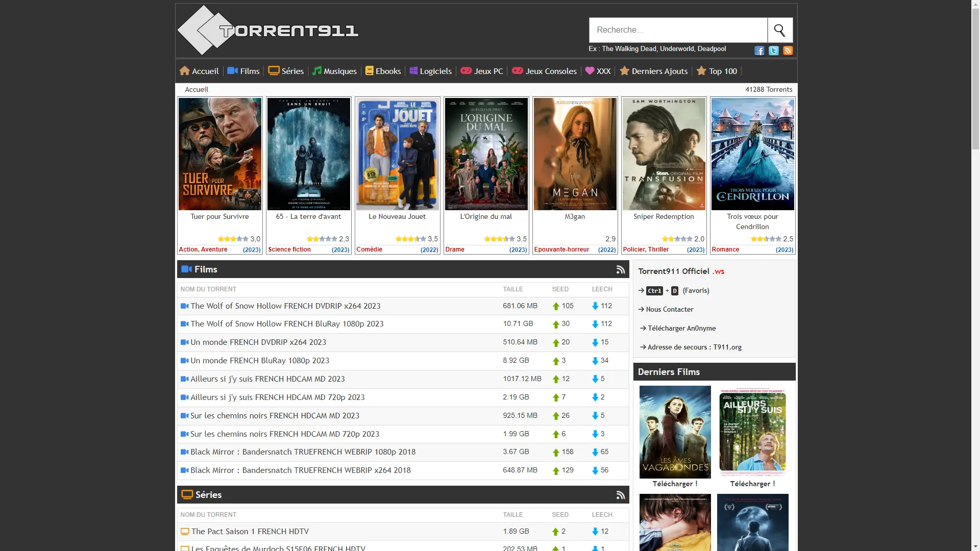Image resolution: width=980 pixels, height=551 pixels.
Task: Open the RSS feed icon near search
Action: click(788, 51)
